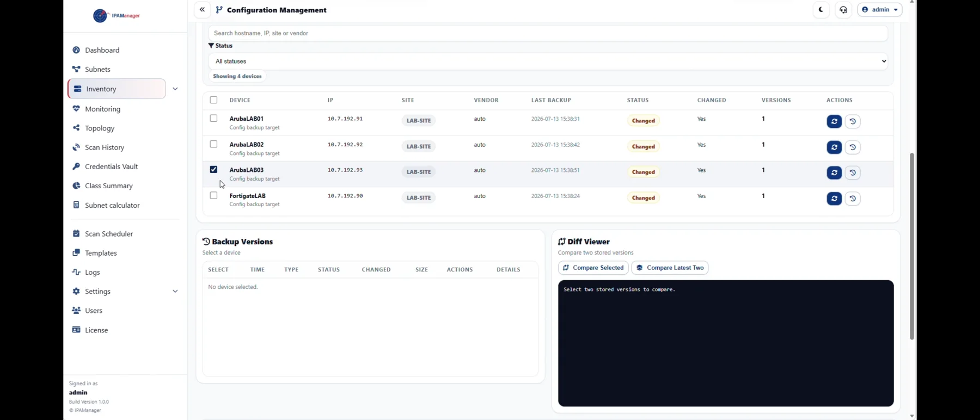Run backup now for ArubaLAB01
The image size is (980, 420).
tap(834, 121)
